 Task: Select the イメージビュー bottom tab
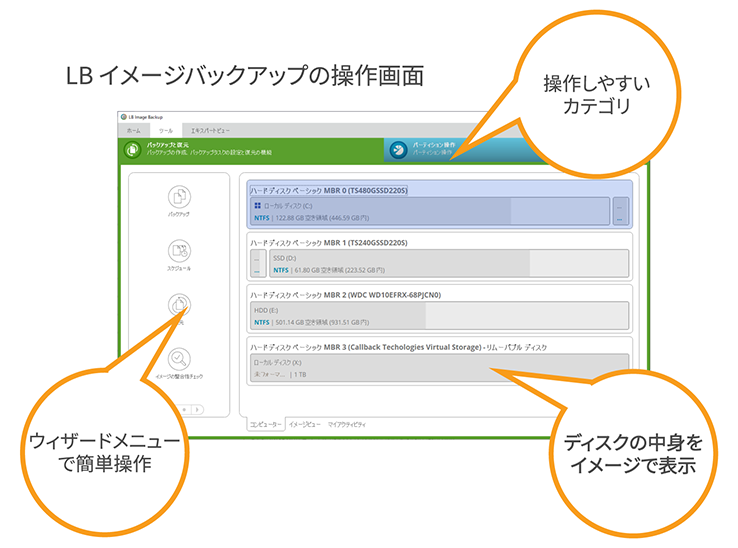click(x=305, y=424)
